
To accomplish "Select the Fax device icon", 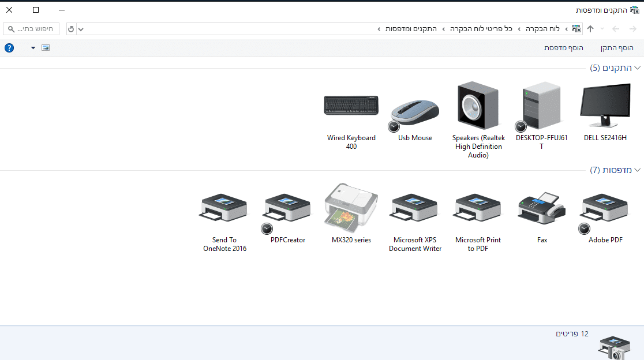I will pyautogui.click(x=542, y=208).
